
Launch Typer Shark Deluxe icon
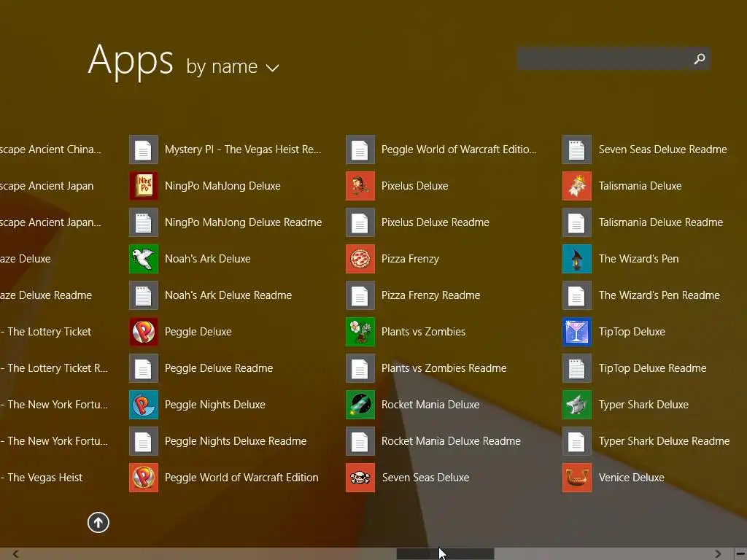[x=577, y=405]
